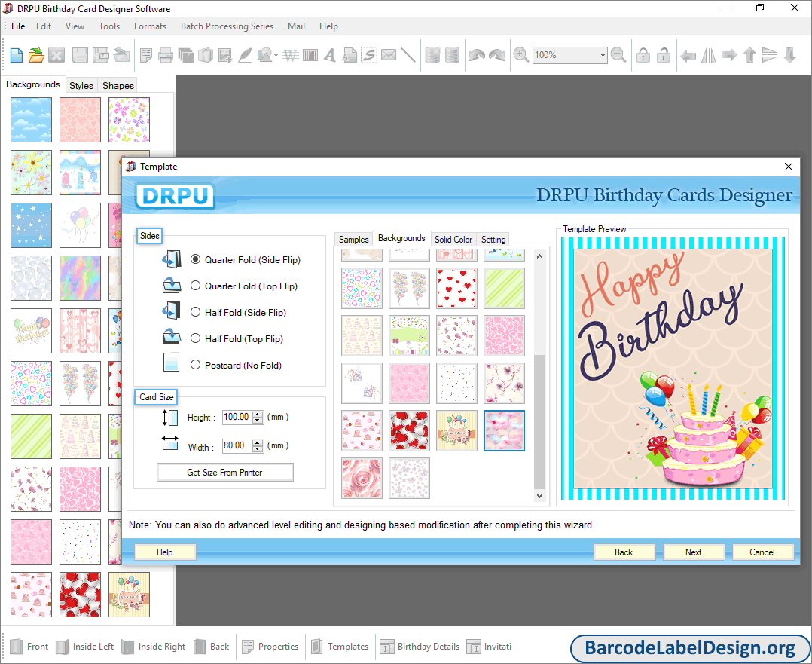Switch to the Samples tab
812x664 pixels.
[x=354, y=240]
